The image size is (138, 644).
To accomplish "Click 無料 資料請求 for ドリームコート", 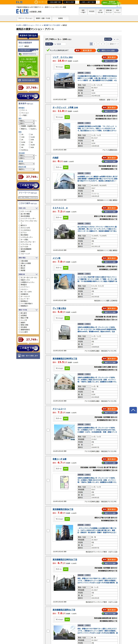I will [110, 409].
